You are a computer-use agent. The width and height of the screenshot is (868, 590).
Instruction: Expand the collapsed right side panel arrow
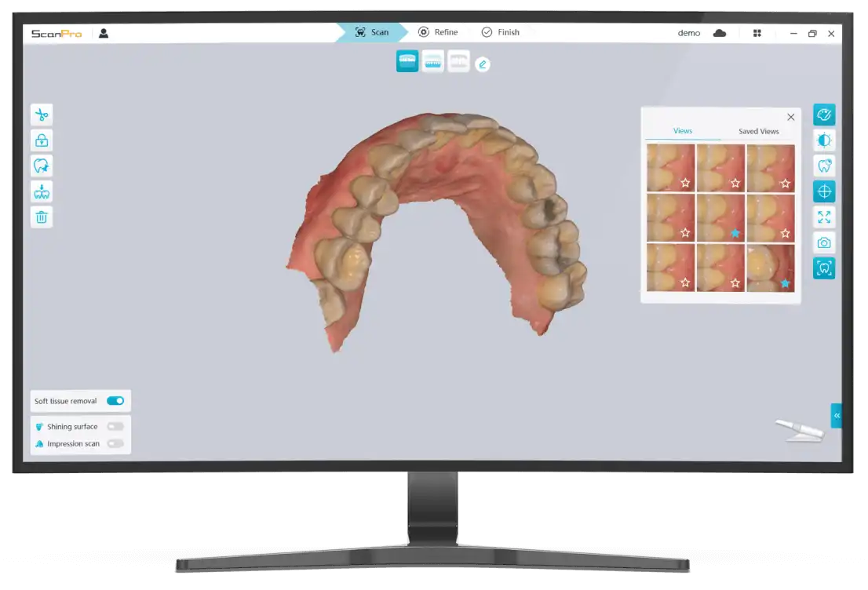[837, 416]
